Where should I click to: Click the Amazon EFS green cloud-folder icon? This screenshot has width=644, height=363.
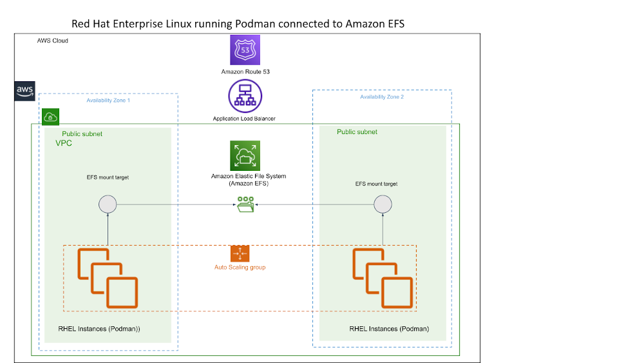[x=245, y=156]
